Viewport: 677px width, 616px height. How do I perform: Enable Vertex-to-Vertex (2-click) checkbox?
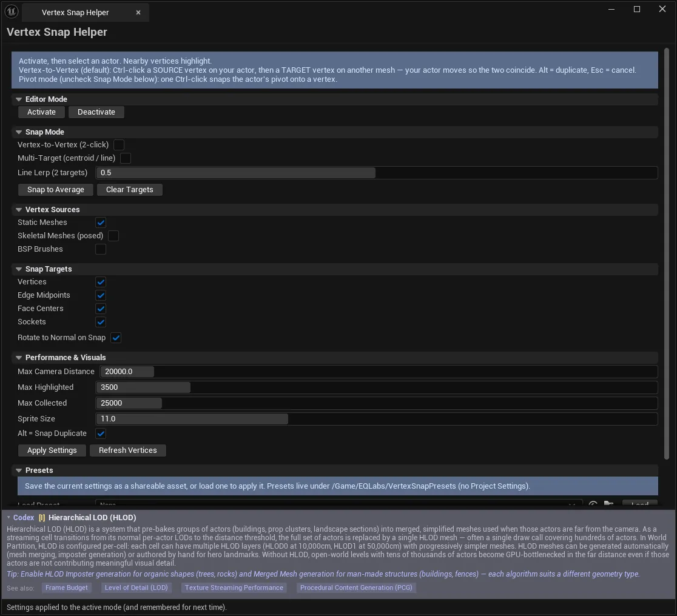119,145
